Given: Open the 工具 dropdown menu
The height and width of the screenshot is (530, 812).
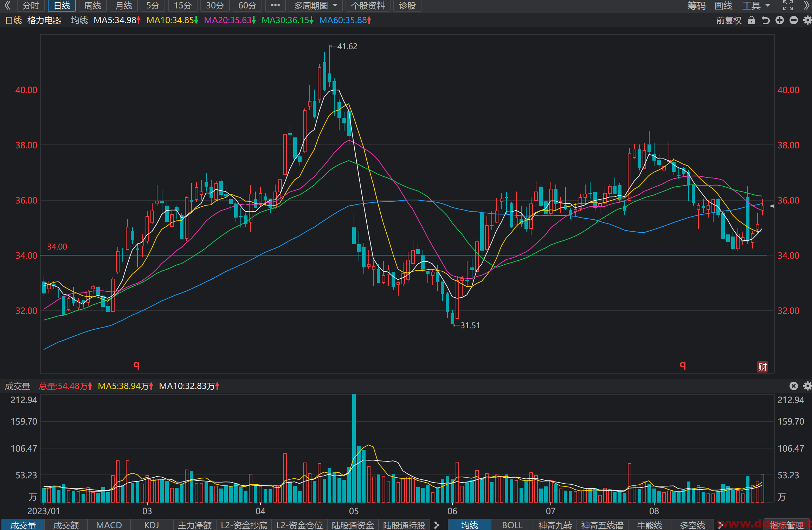Looking at the screenshot, I should [756, 6].
